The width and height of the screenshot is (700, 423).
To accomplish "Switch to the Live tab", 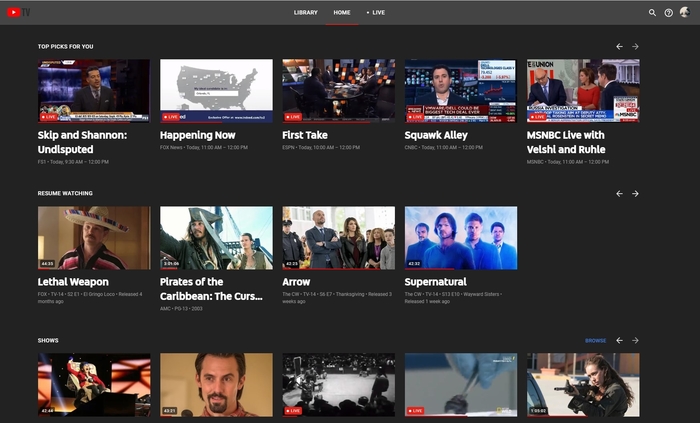I will (376, 12).
